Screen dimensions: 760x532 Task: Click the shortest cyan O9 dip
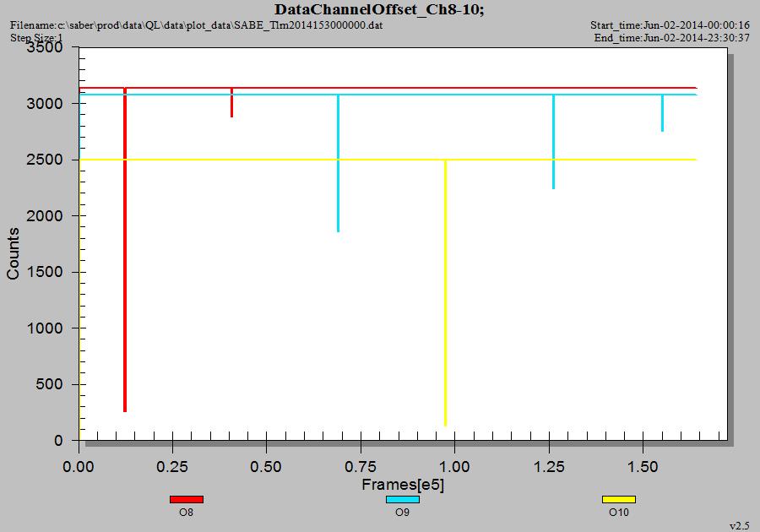pyautogui.click(x=663, y=113)
